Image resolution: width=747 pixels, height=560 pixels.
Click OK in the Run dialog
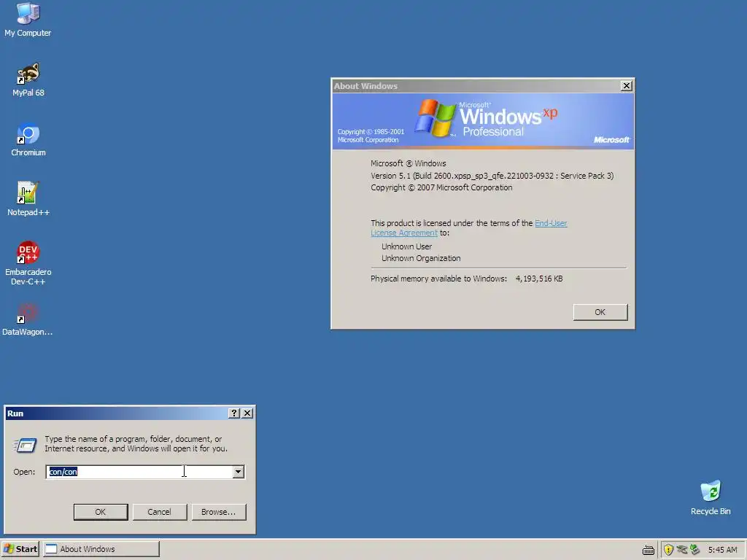pos(101,512)
